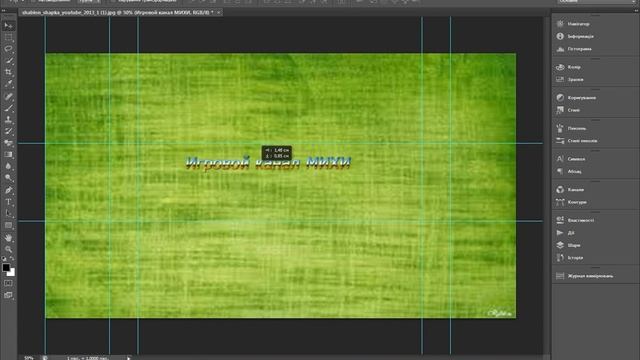The width and height of the screenshot is (640, 360).
Task: Close the shablon_shapka_youtube document tab
Action: tap(219, 13)
